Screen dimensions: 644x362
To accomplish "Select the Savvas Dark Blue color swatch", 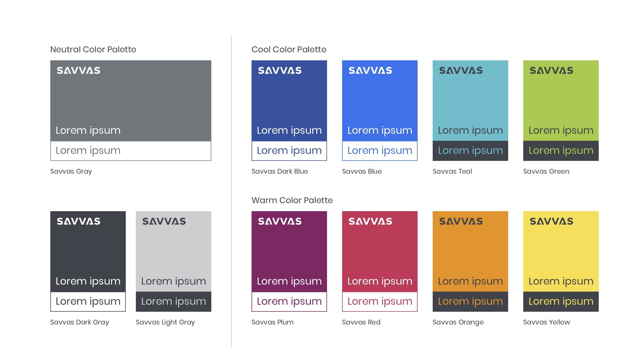I will click(289, 101).
